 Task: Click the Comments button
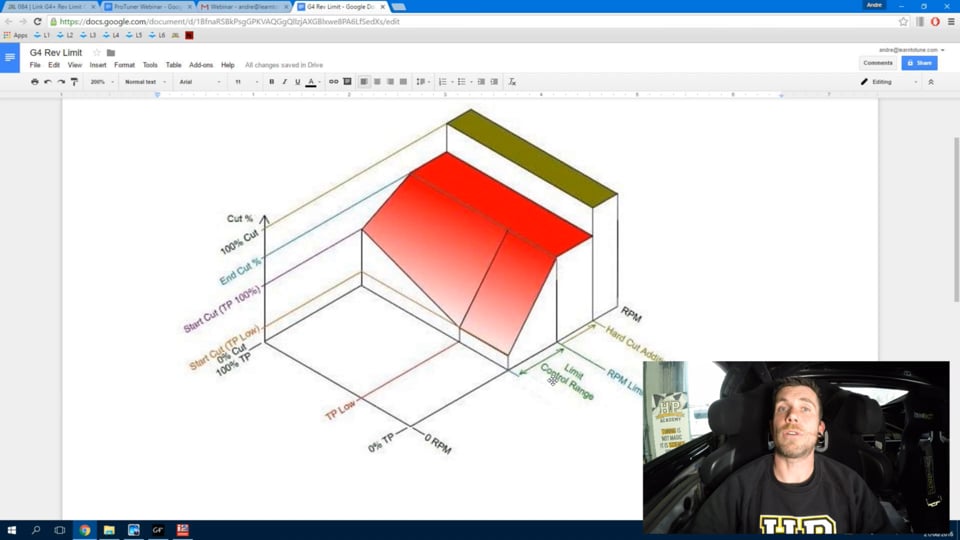click(x=877, y=63)
